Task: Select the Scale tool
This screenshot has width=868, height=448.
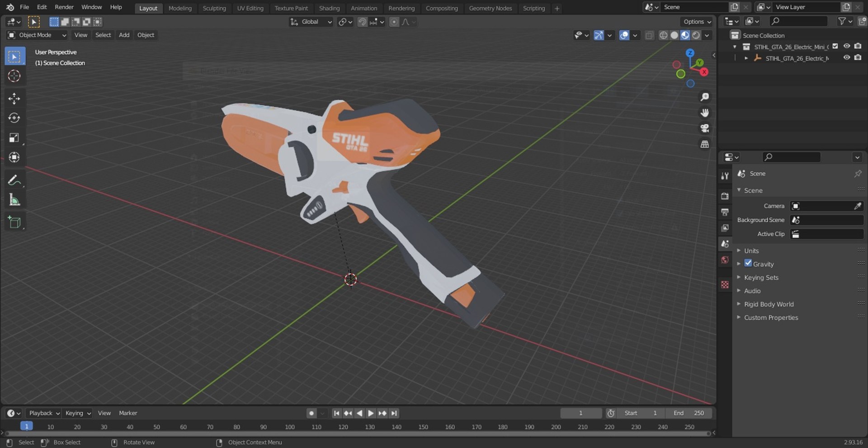Action: click(14, 137)
